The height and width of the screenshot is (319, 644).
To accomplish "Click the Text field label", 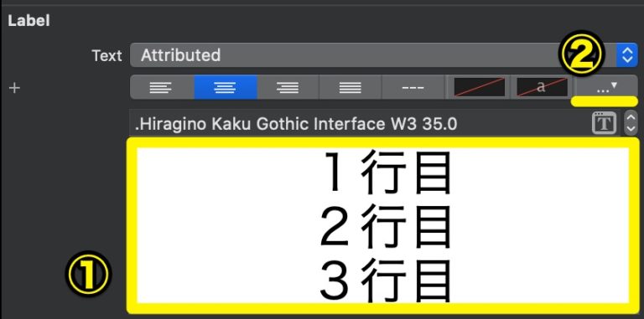I will [106, 55].
